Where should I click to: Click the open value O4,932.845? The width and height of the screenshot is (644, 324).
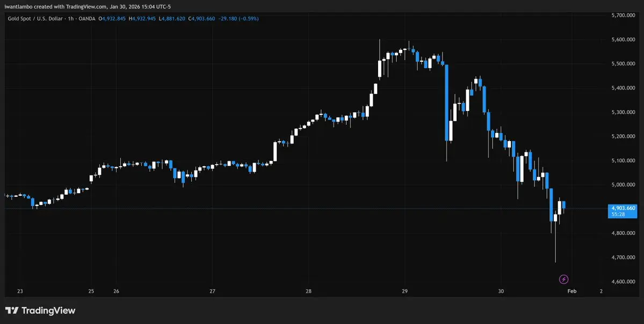click(x=112, y=18)
